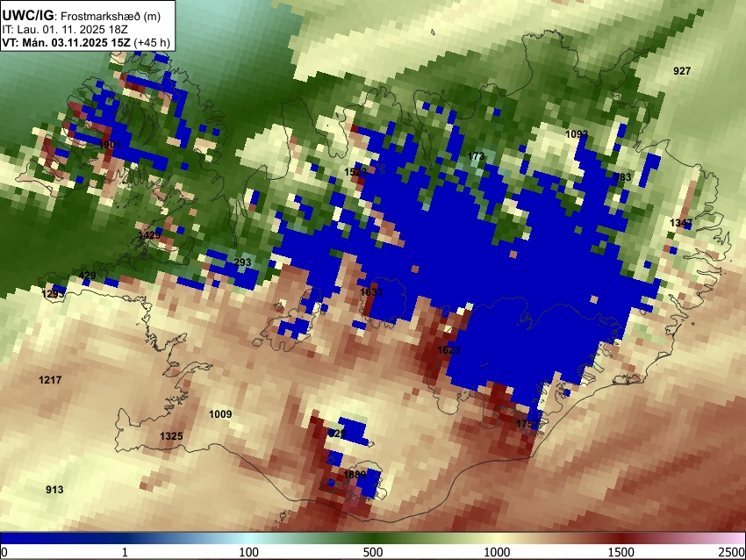The width and height of the screenshot is (746, 560).
Task: Click the map value "1757"
Action: 527,423
